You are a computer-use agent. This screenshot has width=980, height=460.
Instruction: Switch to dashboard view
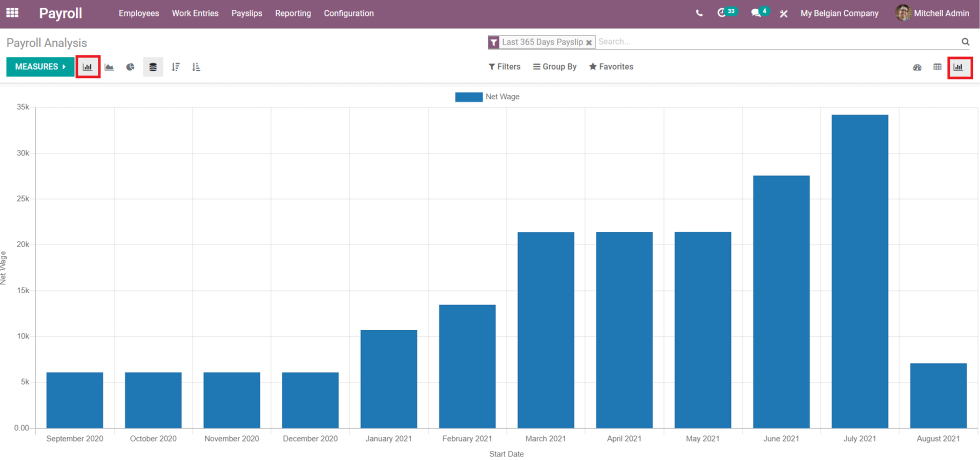tap(917, 67)
